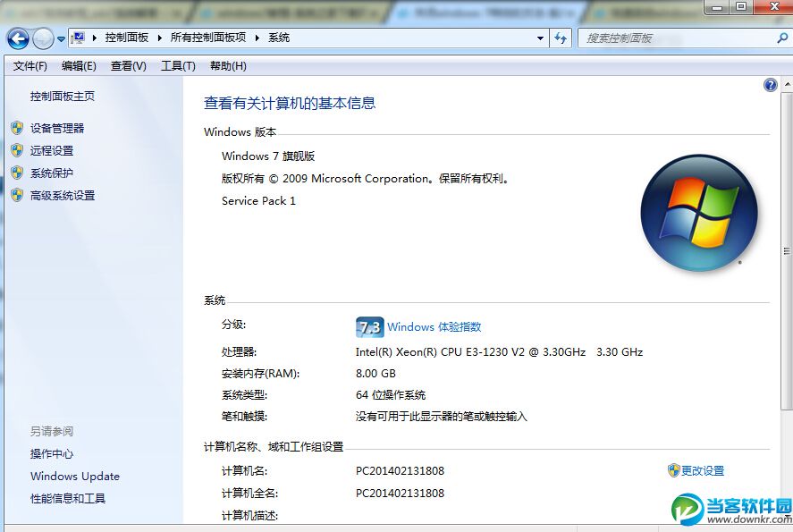Click the Forward navigation arrow
793x532 pixels.
(x=43, y=38)
